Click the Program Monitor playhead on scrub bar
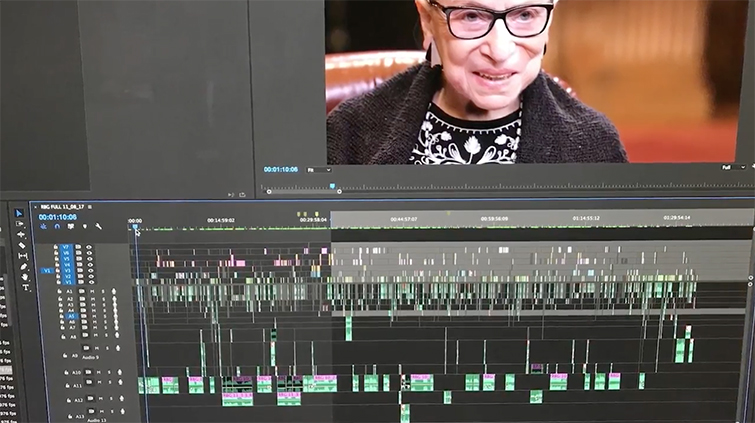 [x=332, y=185]
